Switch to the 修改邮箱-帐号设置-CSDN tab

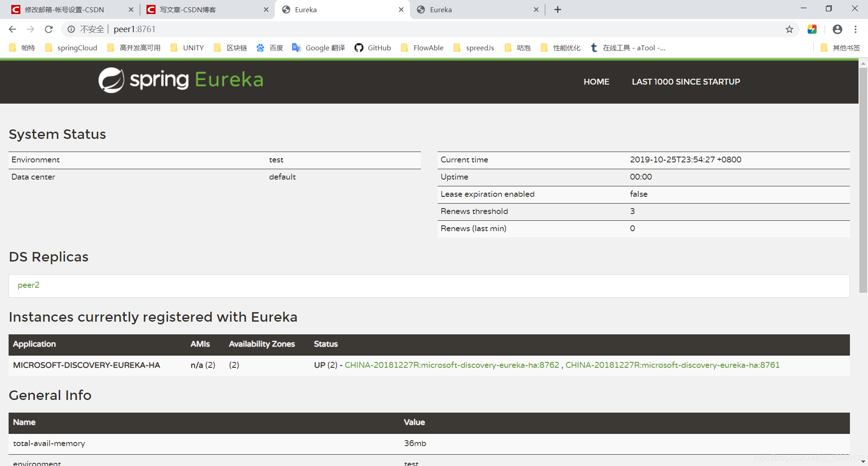coord(64,10)
